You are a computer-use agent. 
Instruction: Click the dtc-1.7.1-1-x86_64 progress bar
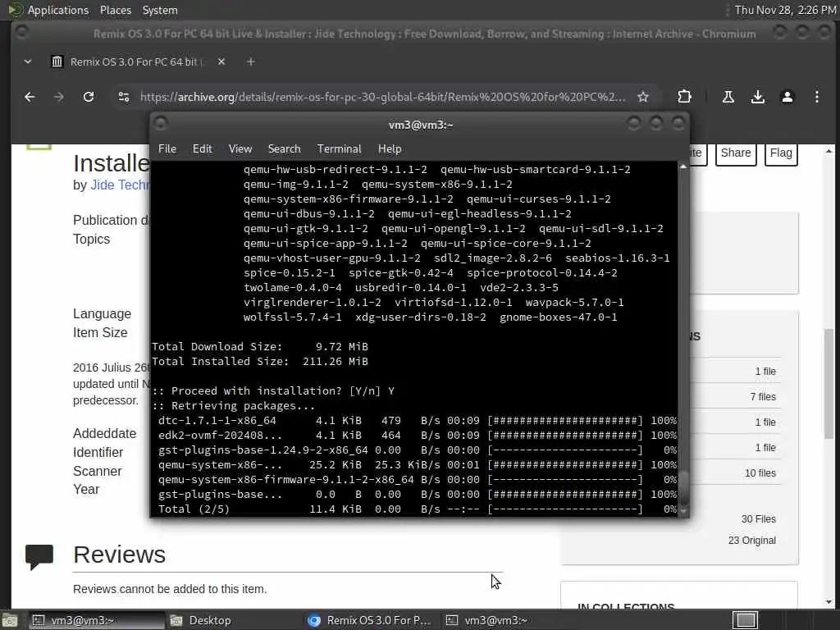pos(565,421)
